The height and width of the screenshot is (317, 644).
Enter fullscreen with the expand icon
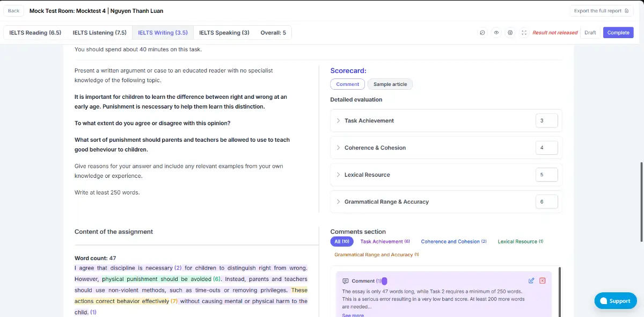(524, 33)
